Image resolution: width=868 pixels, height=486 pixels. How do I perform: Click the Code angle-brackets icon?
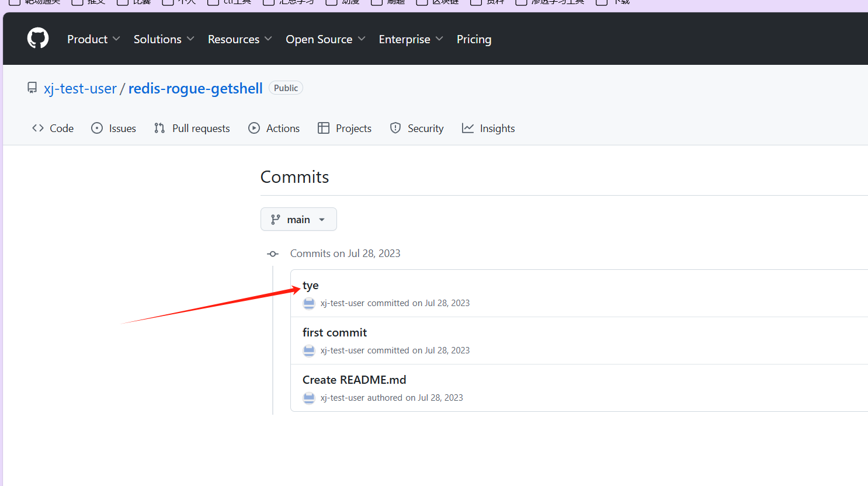(38, 128)
